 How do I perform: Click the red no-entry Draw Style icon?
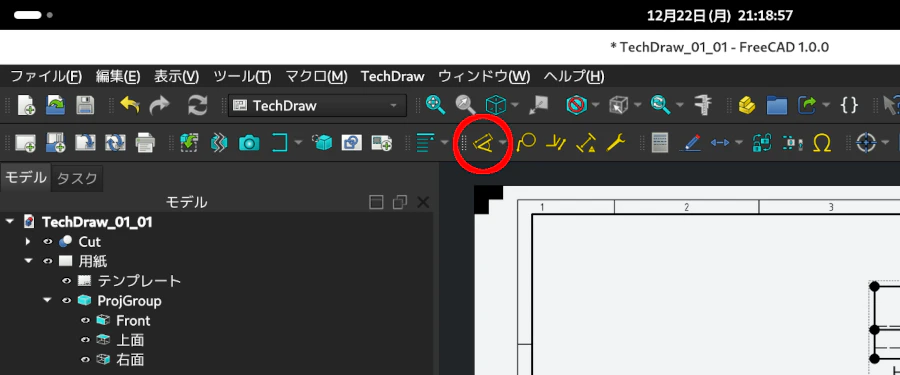[x=575, y=105]
